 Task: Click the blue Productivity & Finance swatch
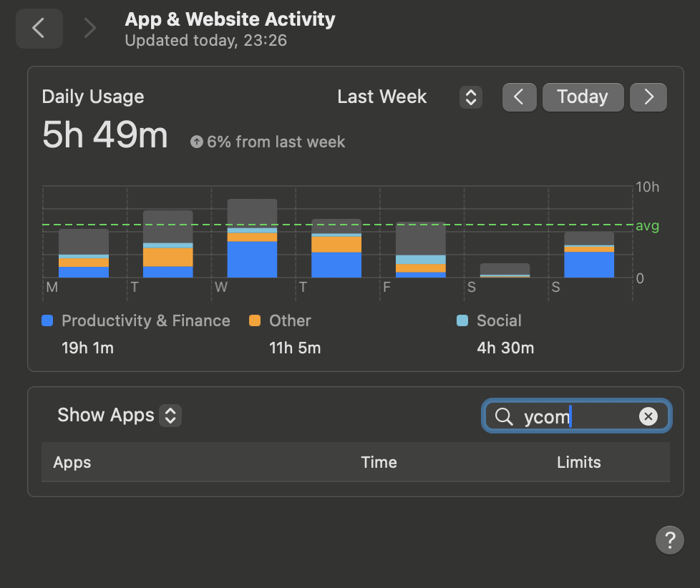pyautogui.click(x=48, y=321)
